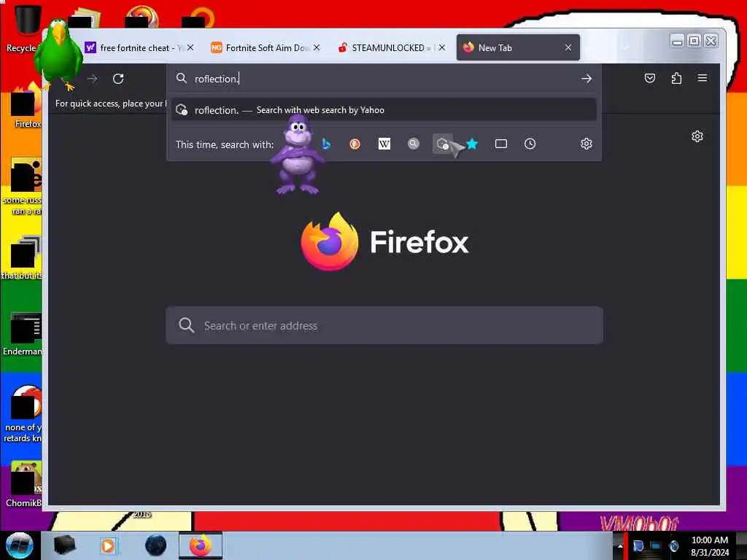The width and height of the screenshot is (747, 560).
Task: Select the gray magnifier search engine icon
Action: point(414,144)
